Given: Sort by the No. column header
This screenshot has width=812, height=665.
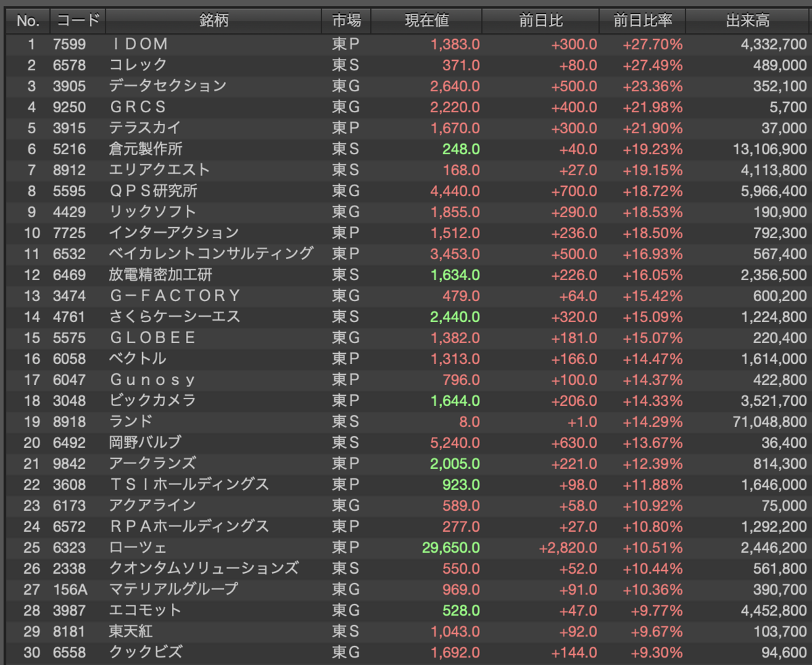Looking at the screenshot, I should (x=28, y=21).
